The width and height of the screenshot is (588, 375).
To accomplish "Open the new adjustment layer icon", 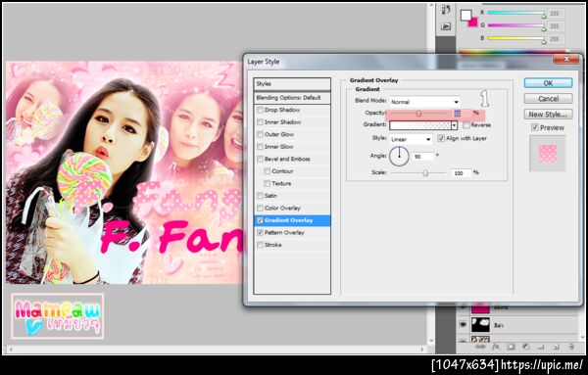I will point(525,348).
